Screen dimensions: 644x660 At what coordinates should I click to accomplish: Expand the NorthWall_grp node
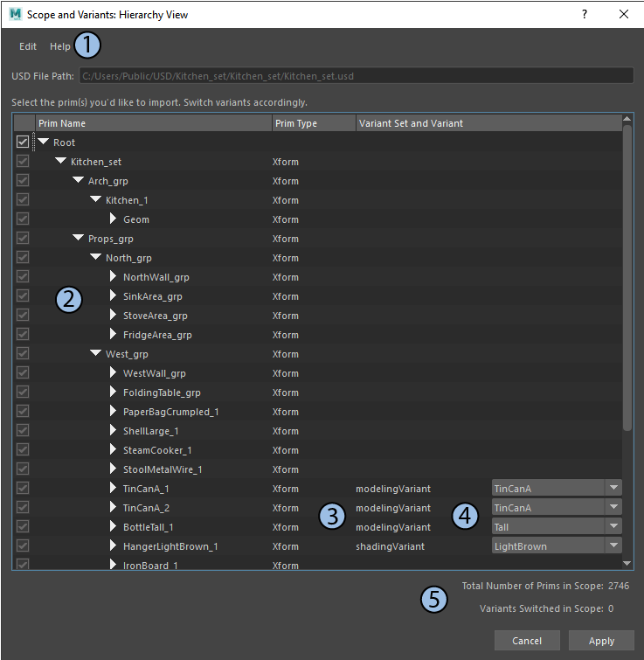click(113, 276)
